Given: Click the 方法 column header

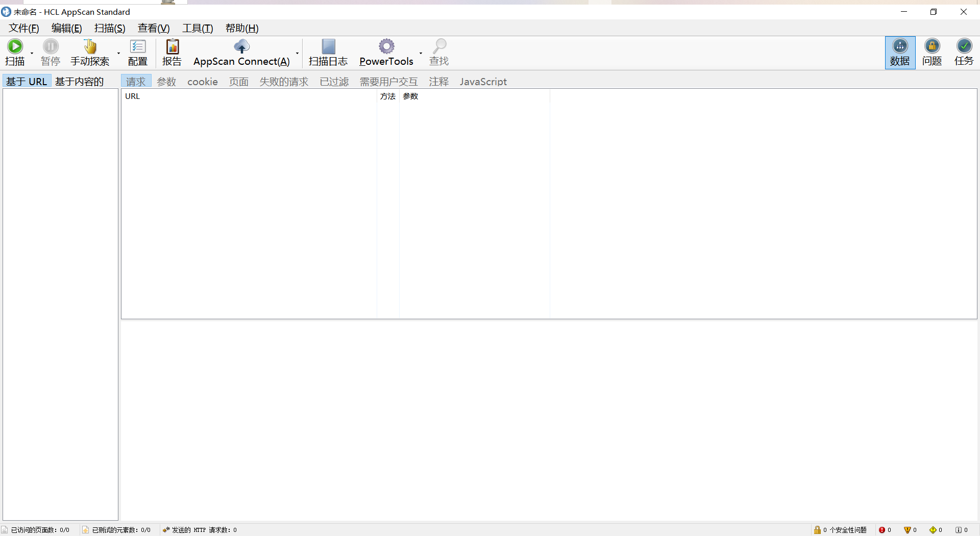Looking at the screenshot, I should [388, 96].
